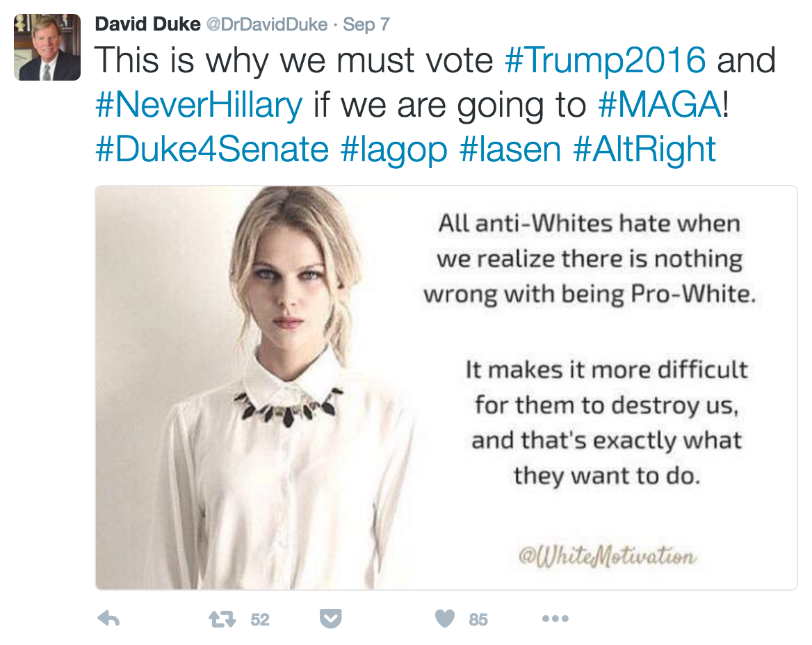Click the tweet text "This is why we must vote"

pyautogui.click(x=294, y=60)
